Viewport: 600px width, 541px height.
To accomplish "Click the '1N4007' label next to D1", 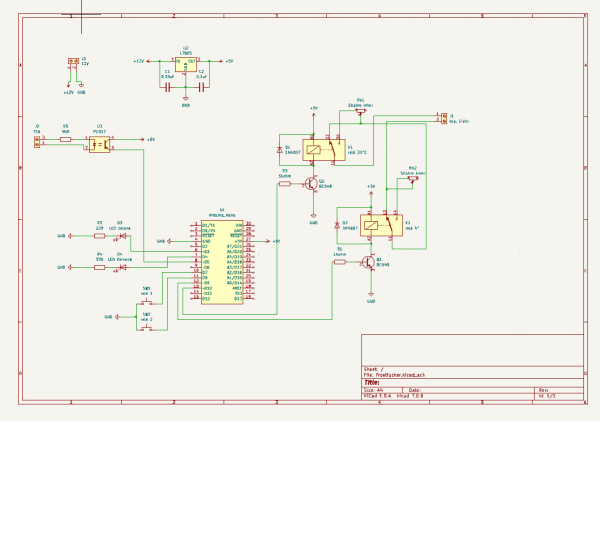I will [293, 152].
